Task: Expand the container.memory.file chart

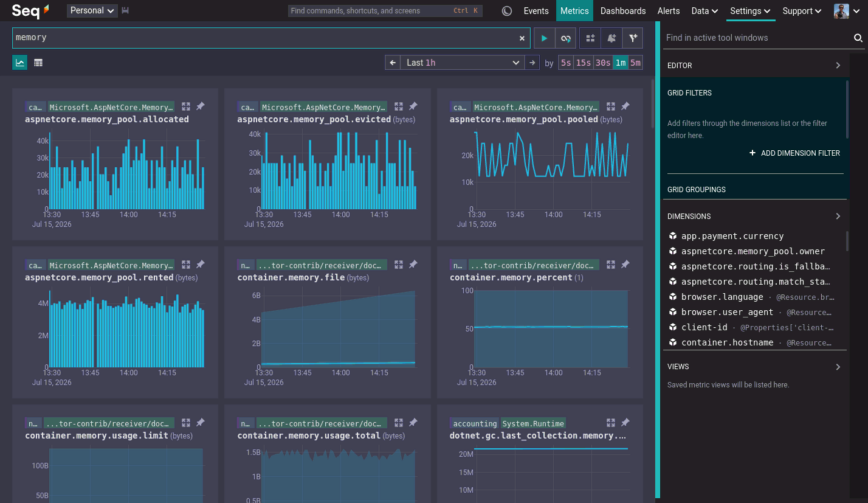Action: [x=399, y=265]
